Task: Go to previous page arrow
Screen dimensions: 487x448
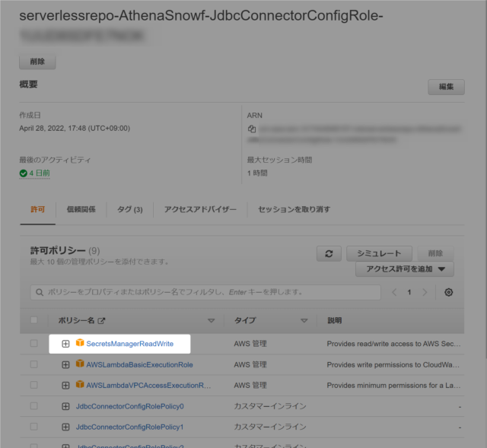Action: click(394, 292)
